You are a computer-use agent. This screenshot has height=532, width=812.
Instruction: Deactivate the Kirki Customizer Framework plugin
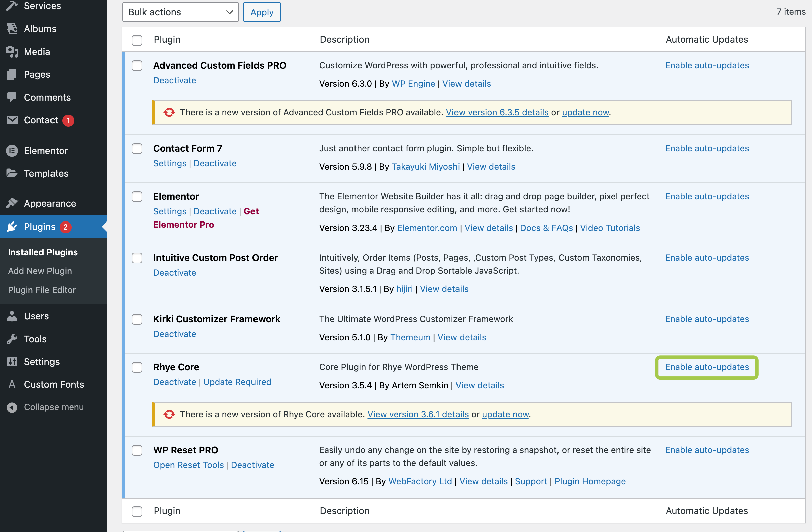174,334
